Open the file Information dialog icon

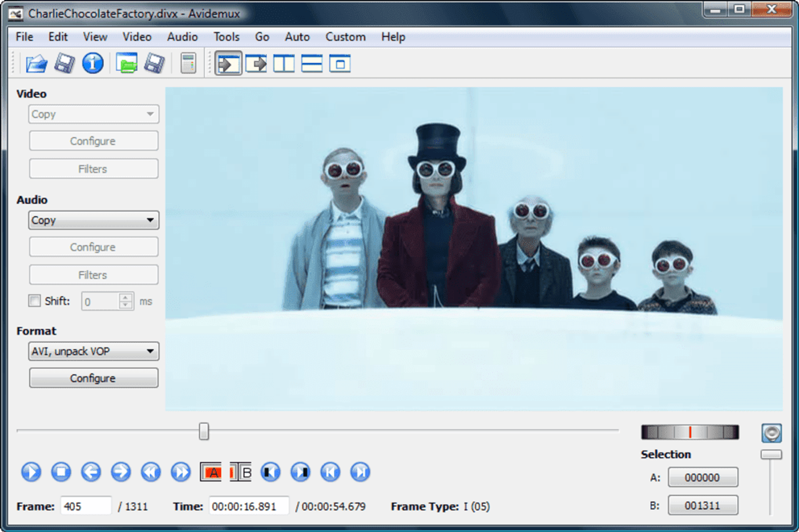[x=92, y=63]
